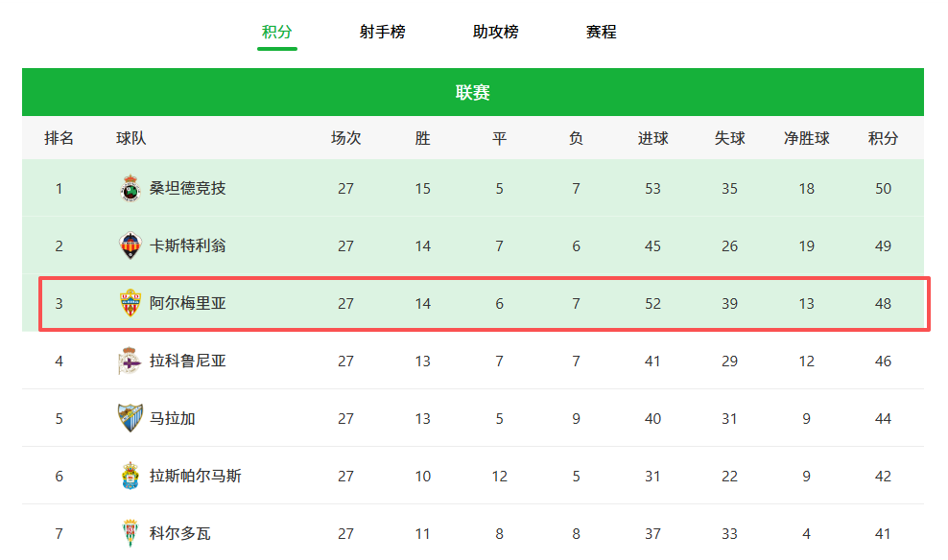Click the 桑坦德竞技 team crest icon

coord(130,189)
